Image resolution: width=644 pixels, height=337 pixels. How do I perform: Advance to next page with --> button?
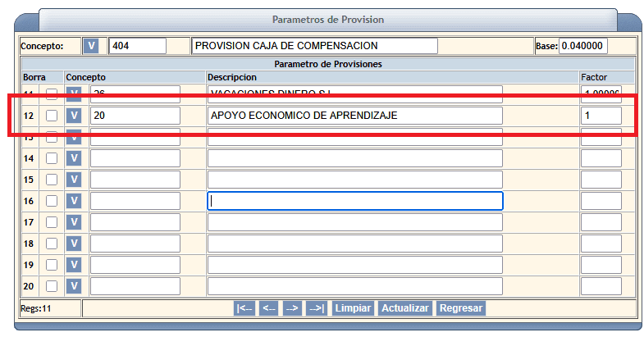pyautogui.click(x=292, y=308)
